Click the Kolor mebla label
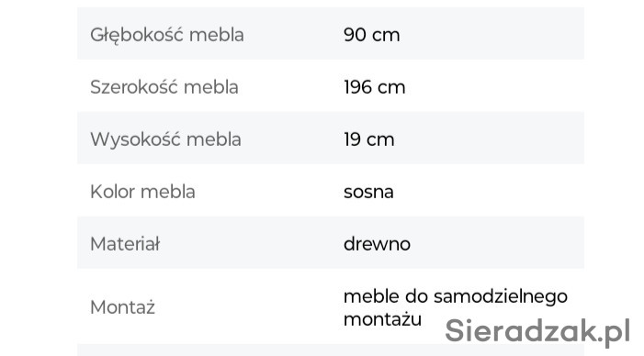Viewport: 644px width, 356px height. pos(142,192)
